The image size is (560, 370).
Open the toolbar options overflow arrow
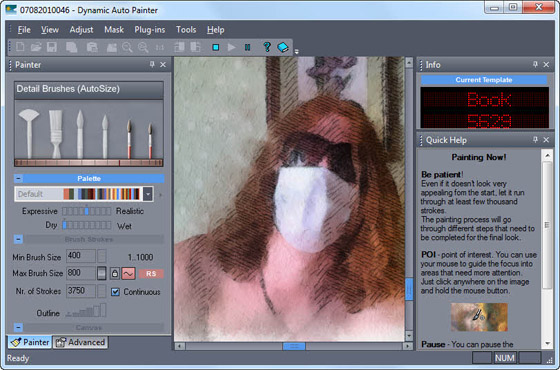[x=296, y=51]
